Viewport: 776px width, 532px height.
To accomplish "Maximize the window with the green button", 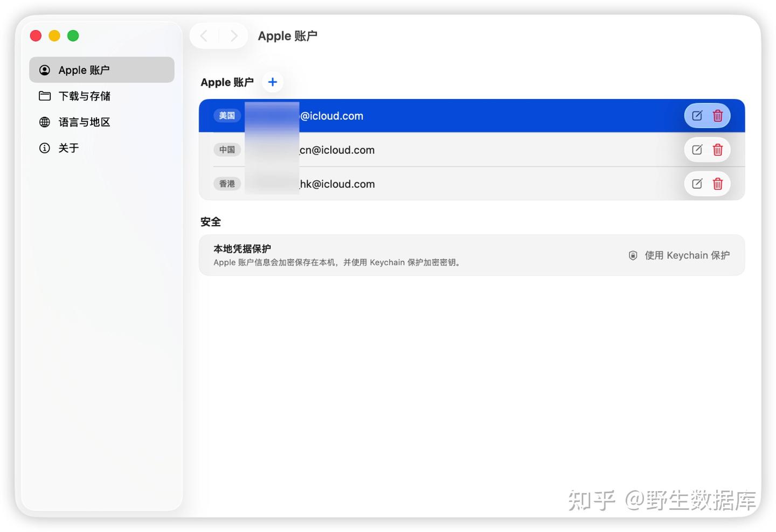I will pos(73,36).
